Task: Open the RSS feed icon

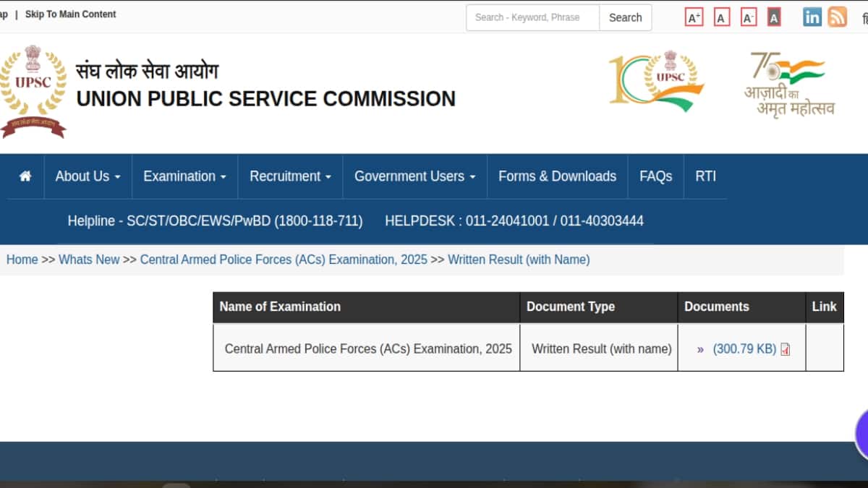Action: (x=838, y=17)
